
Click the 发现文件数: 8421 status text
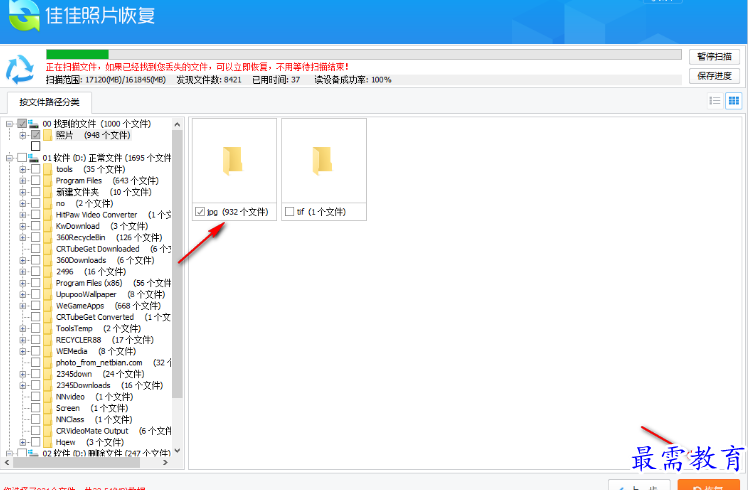209,80
